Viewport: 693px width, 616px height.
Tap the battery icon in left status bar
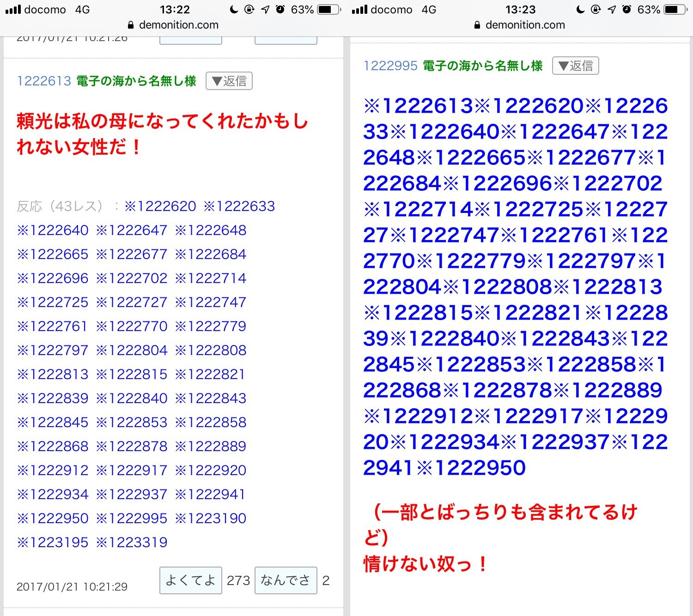pyautogui.click(x=328, y=10)
